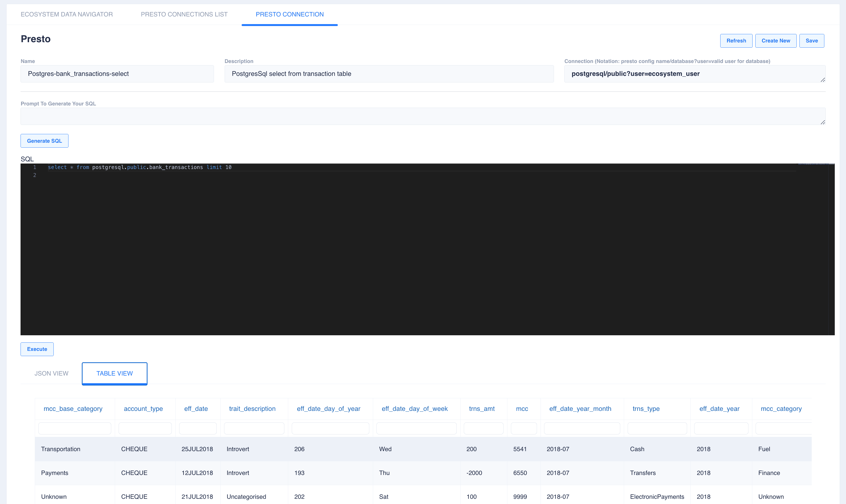The width and height of the screenshot is (846, 504).
Task: Open the Ecosystem Data Navigator tab
Action: (67, 14)
